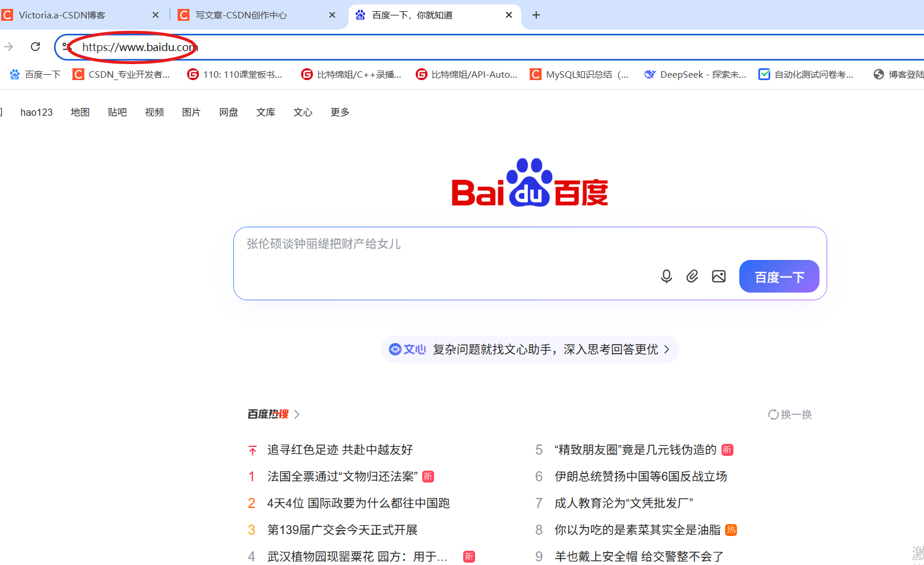Viewport: 924px width, 565px height.
Task: Switch to the 写文章-CSDN创作中心 tab
Action: coord(257,15)
